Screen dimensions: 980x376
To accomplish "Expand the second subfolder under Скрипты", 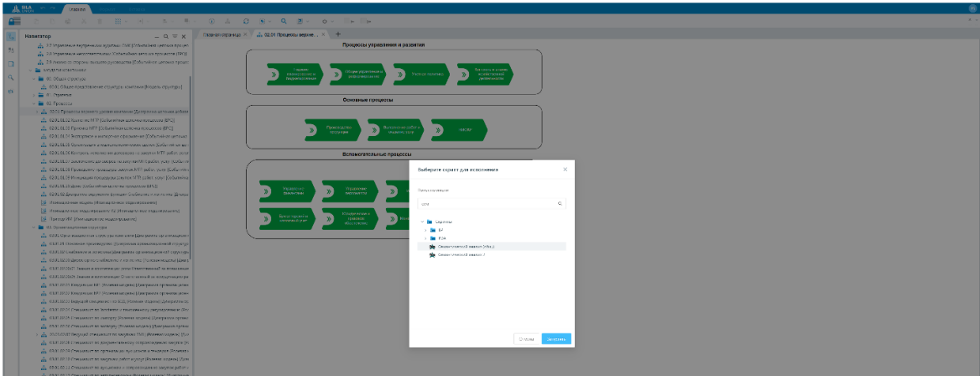I will click(426, 238).
